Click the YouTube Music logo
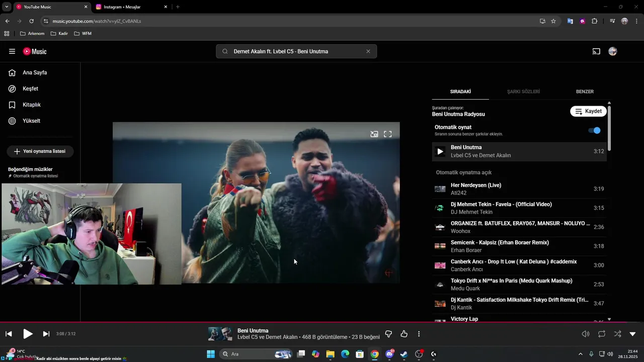The height and width of the screenshot is (362, 644). [35, 51]
